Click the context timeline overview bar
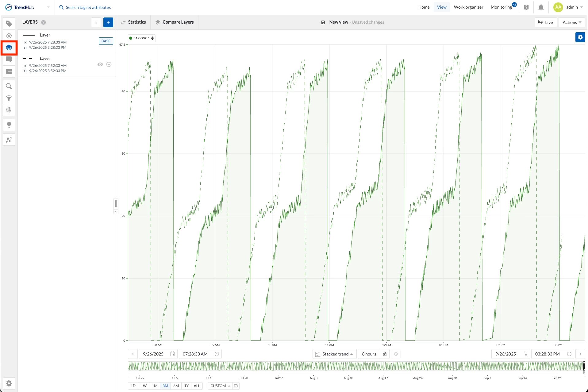Image resolution: width=588 pixels, height=392 pixels. click(356, 367)
